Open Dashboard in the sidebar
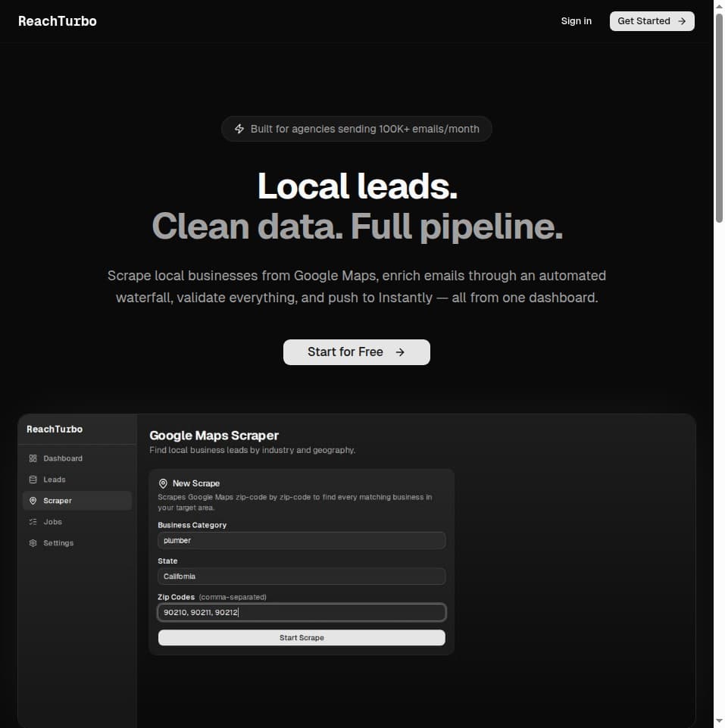This screenshot has width=725, height=728. pyautogui.click(x=77, y=458)
